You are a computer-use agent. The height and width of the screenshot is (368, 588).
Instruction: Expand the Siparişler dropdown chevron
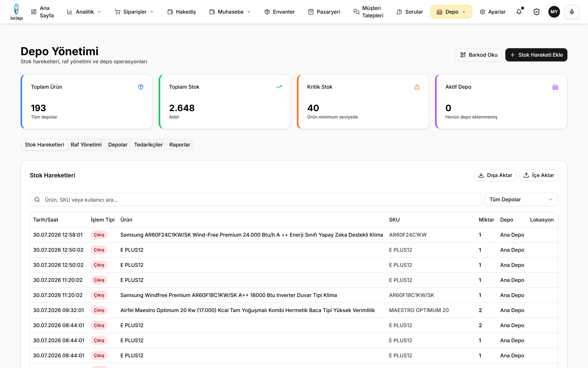pyautogui.click(x=152, y=12)
